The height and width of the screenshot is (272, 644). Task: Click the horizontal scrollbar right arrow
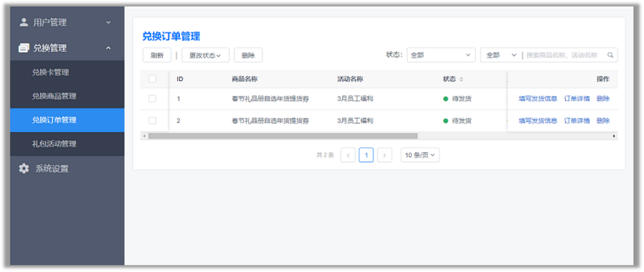pyautogui.click(x=614, y=136)
